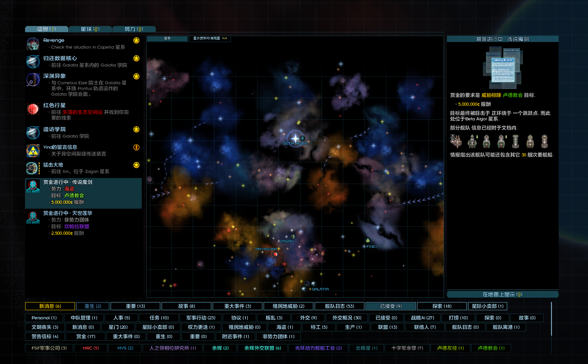Toggle the 重生 (2) filter tag
The image size is (588, 364).
(93, 306)
